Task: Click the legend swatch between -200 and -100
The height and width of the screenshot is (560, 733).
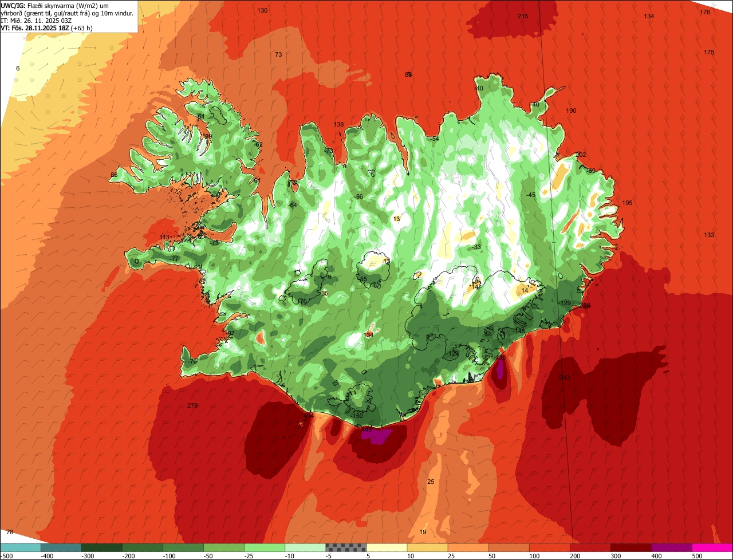Action: pos(143,547)
